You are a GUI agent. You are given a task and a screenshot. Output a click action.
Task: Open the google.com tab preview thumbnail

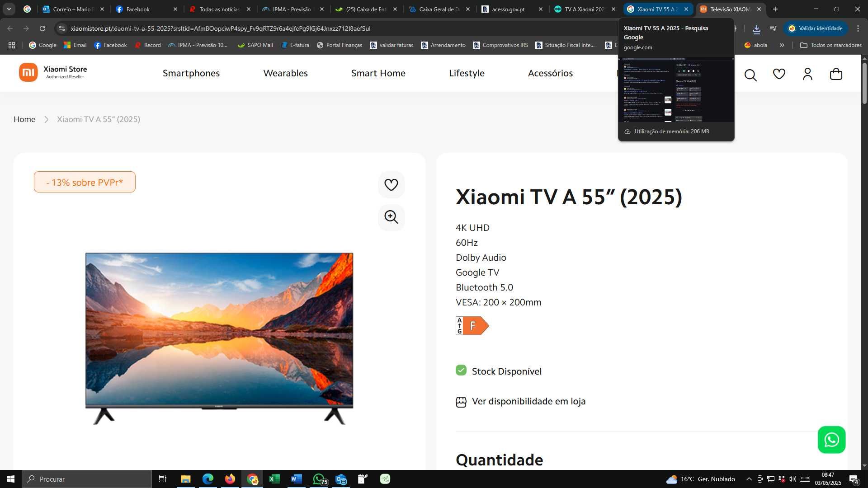(x=676, y=89)
